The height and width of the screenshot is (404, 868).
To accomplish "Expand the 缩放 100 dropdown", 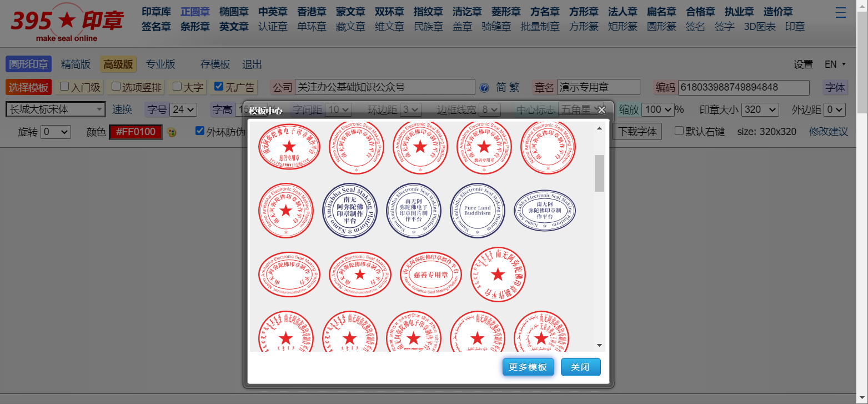I will point(658,109).
